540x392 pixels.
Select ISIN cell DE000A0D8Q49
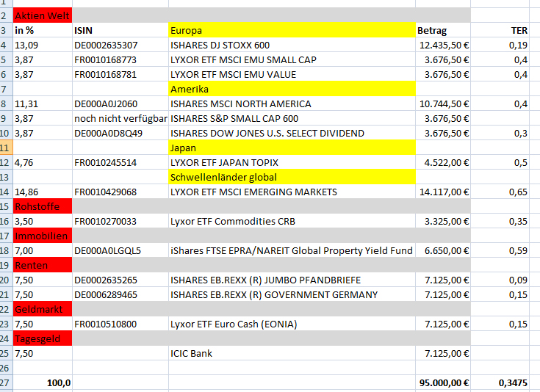120,133
